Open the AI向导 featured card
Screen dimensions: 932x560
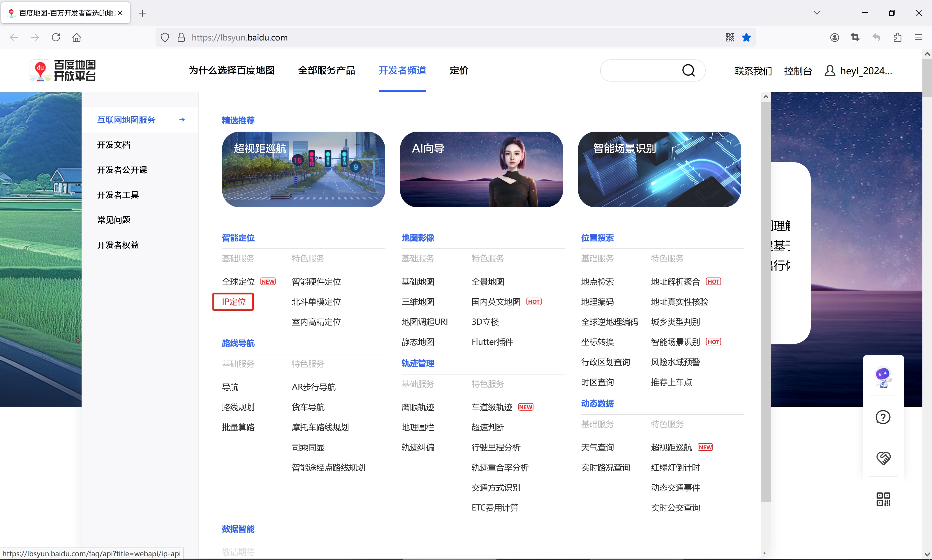[481, 169]
